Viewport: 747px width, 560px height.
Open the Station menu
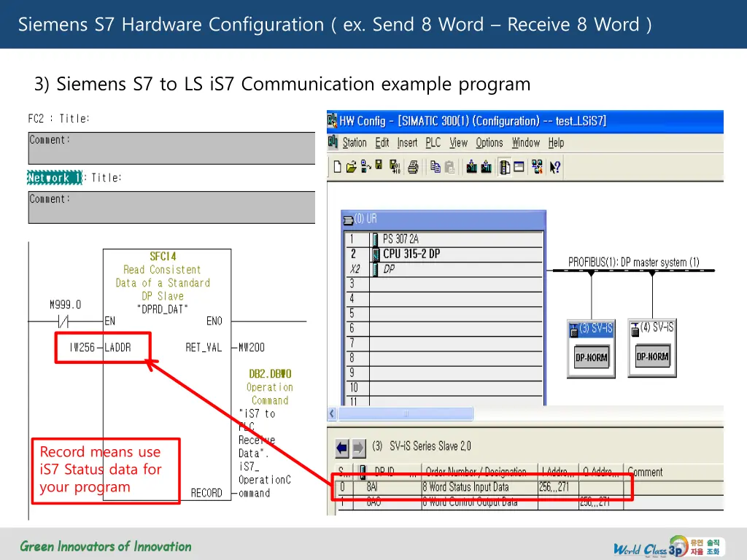[x=355, y=142]
